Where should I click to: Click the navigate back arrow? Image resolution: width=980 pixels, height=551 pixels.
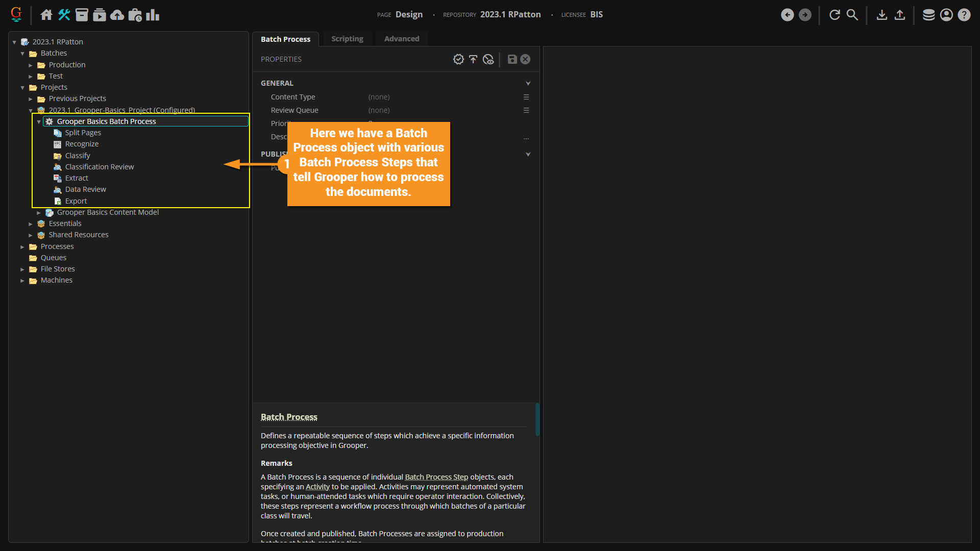(788, 15)
